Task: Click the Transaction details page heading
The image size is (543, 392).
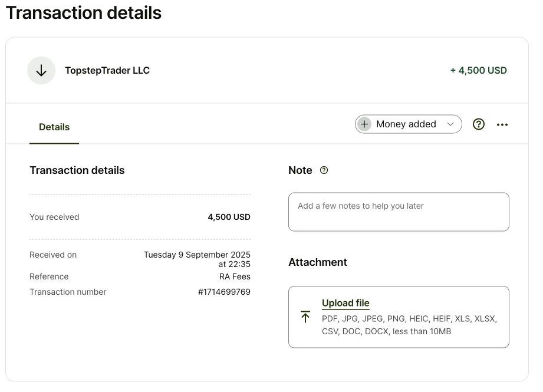Action: pos(84,13)
